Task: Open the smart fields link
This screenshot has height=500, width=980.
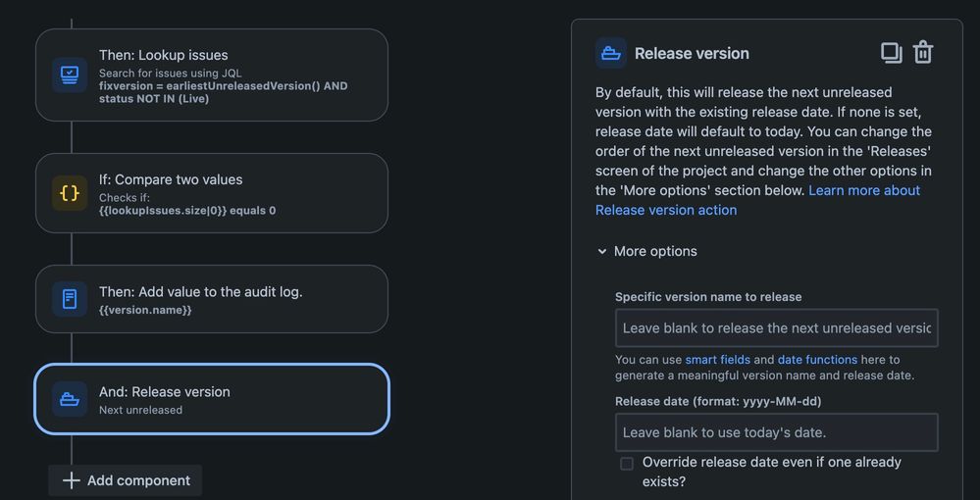Action: coord(717,360)
